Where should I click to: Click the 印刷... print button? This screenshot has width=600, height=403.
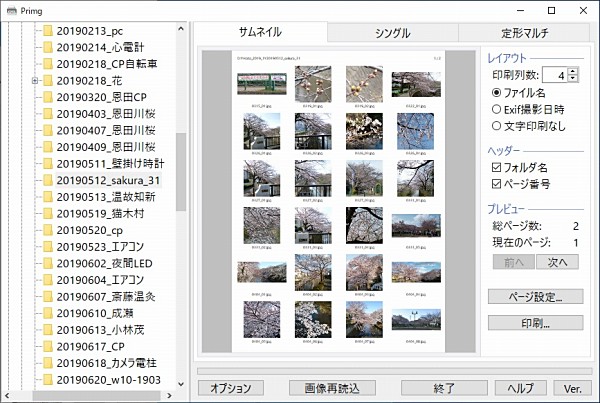(x=535, y=323)
